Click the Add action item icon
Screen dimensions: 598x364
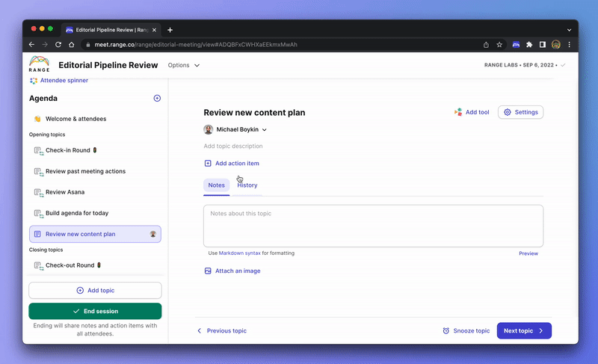[208, 163]
